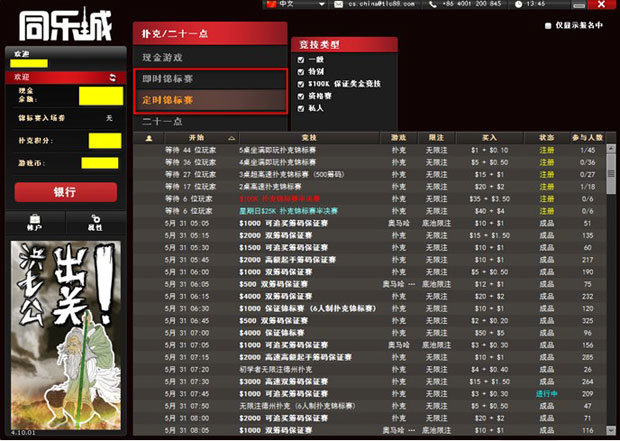This screenshot has width=620, height=441.
Task: Click the player silhouette column header icon
Action: click(149, 138)
